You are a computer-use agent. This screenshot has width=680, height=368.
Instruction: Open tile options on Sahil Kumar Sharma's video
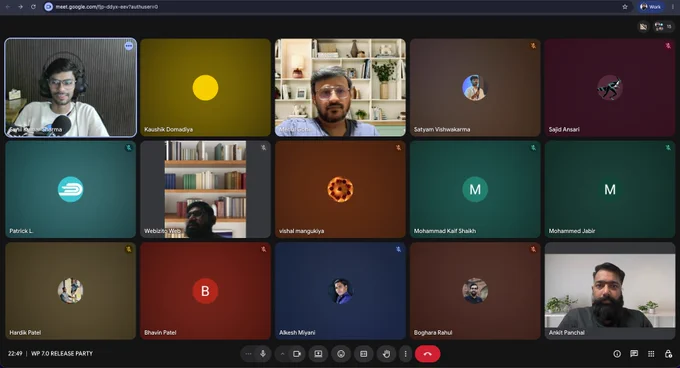tap(129, 46)
